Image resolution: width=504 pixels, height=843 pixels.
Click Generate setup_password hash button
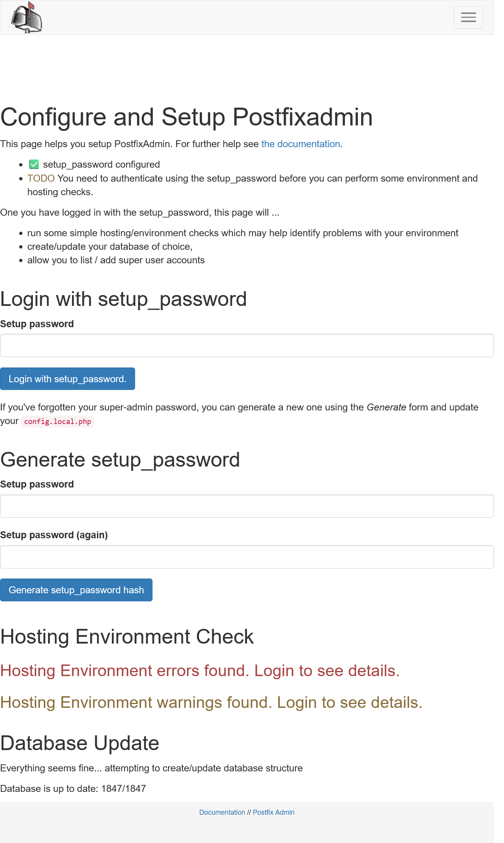coord(76,590)
